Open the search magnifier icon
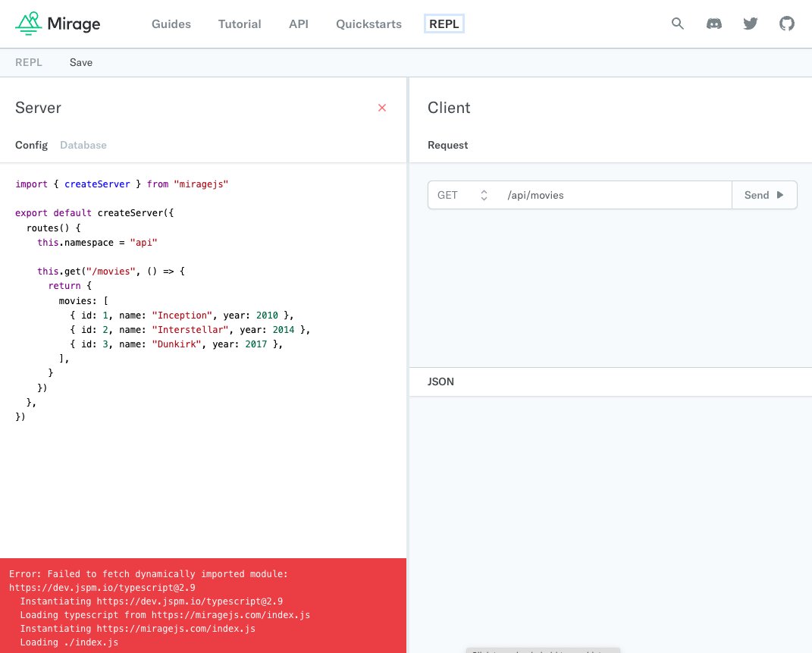 (x=677, y=24)
